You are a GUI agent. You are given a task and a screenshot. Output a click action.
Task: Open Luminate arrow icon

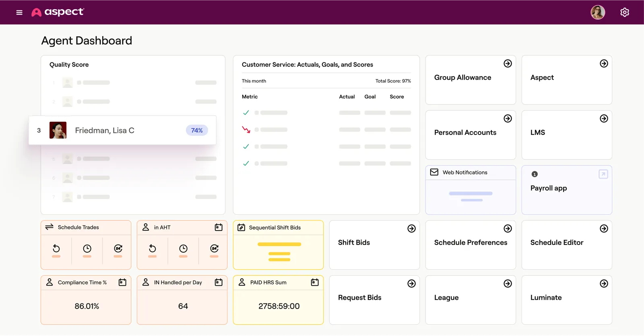tap(604, 284)
